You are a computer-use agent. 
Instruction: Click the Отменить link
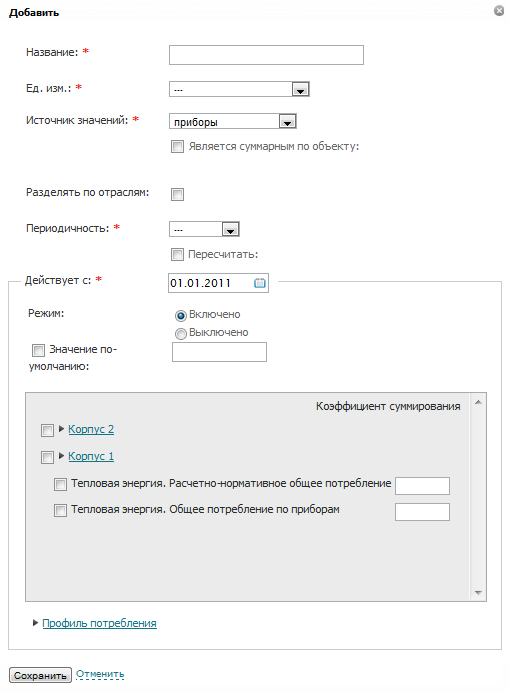[100, 674]
